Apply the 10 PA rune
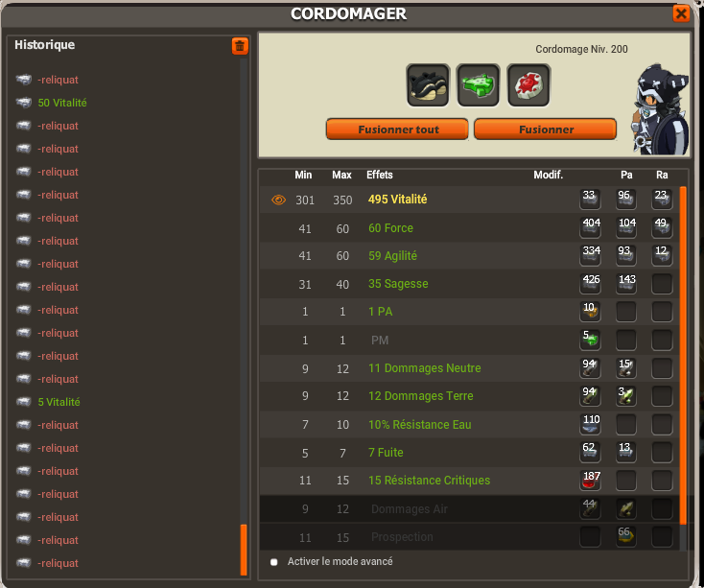The height and width of the screenshot is (588, 704). (590, 312)
